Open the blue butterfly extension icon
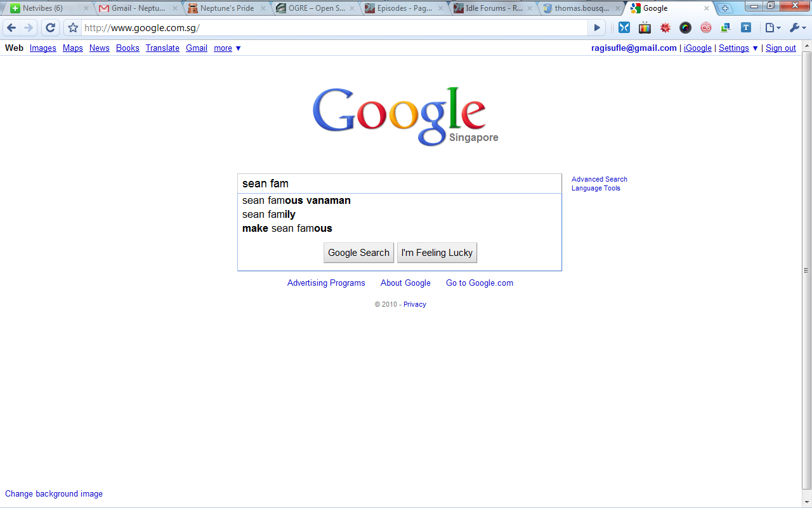Screen dimensions: 812x508 tap(624, 28)
